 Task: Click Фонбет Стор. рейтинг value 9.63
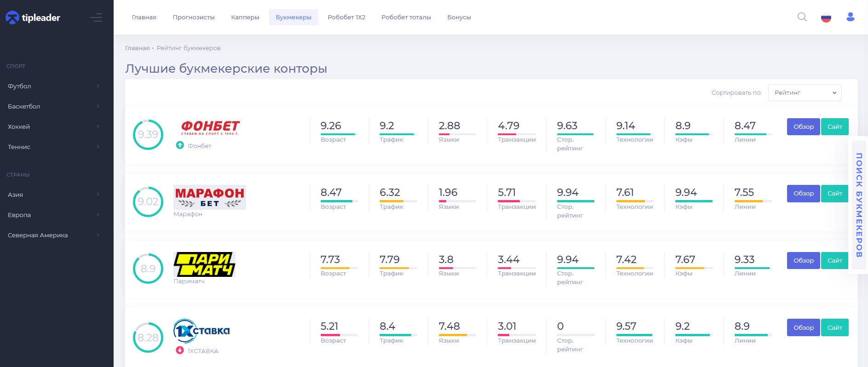point(567,126)
